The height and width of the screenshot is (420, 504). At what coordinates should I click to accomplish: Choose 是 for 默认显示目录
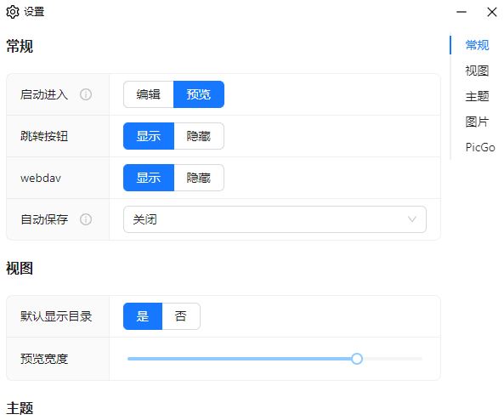tap(143, 316)
